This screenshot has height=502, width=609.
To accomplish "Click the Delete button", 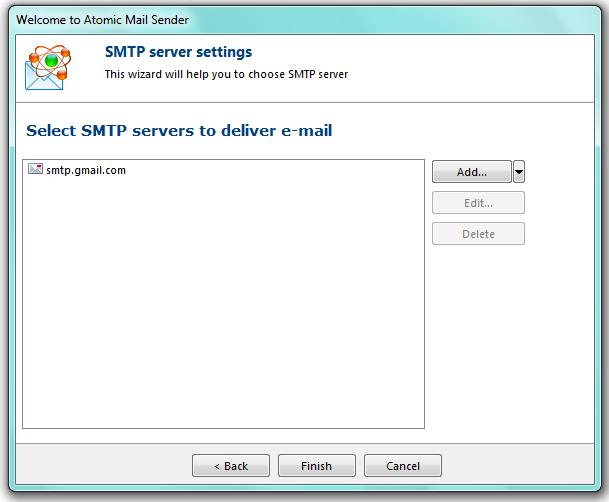I will tap(478, 234).
